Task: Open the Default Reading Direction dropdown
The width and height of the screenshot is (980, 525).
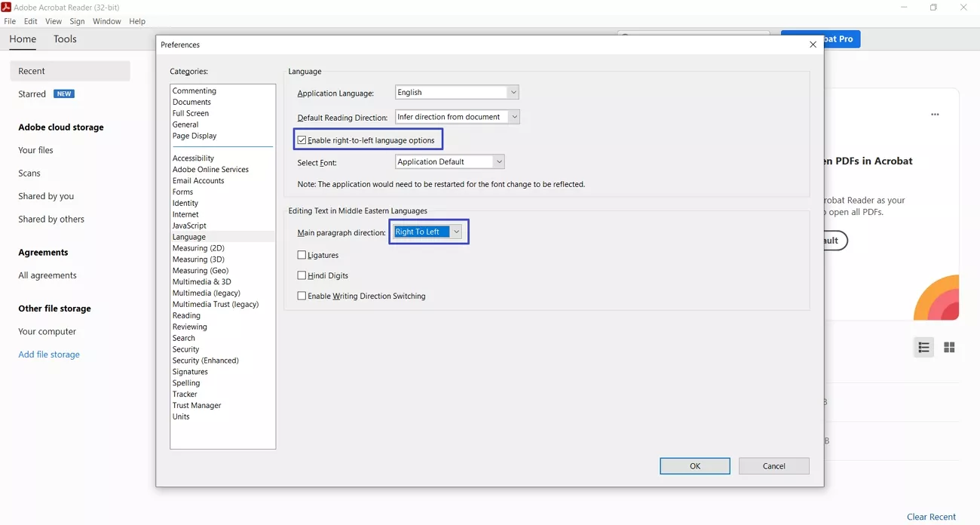Action: pos(514,116)
